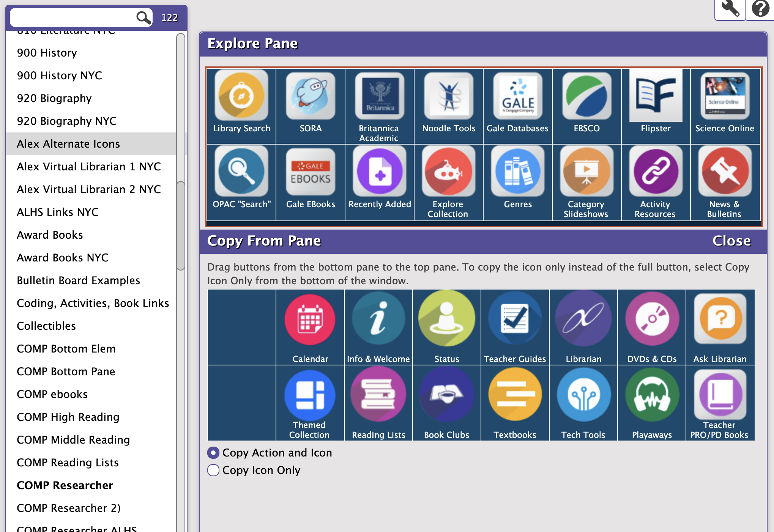Click the Book Clubs icon
The image size is (774, 532).
[x=447, y=395]
